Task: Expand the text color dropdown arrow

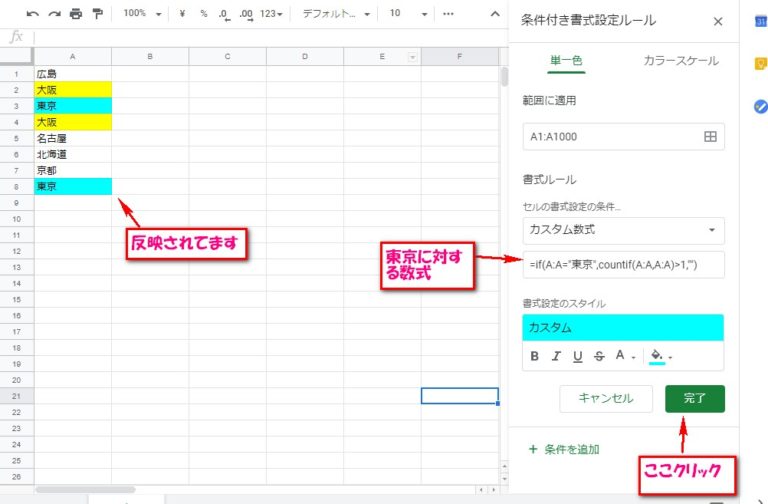Action: [633, 358]
